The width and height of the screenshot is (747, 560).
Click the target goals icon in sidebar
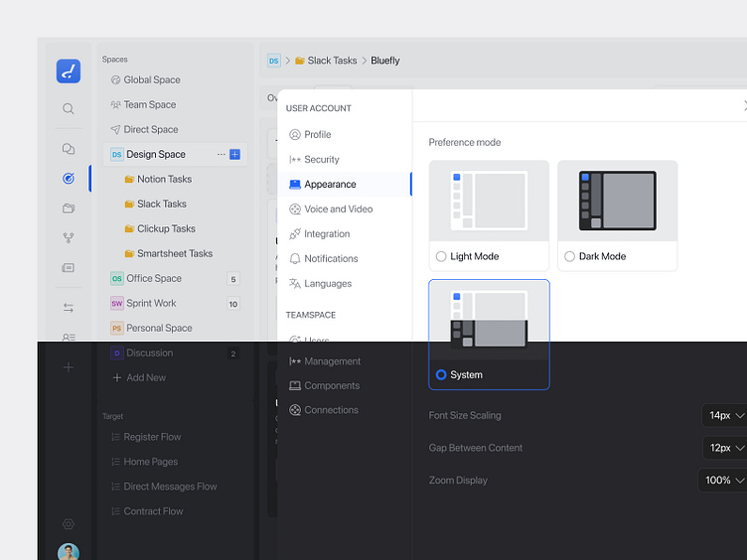point(68,179)
